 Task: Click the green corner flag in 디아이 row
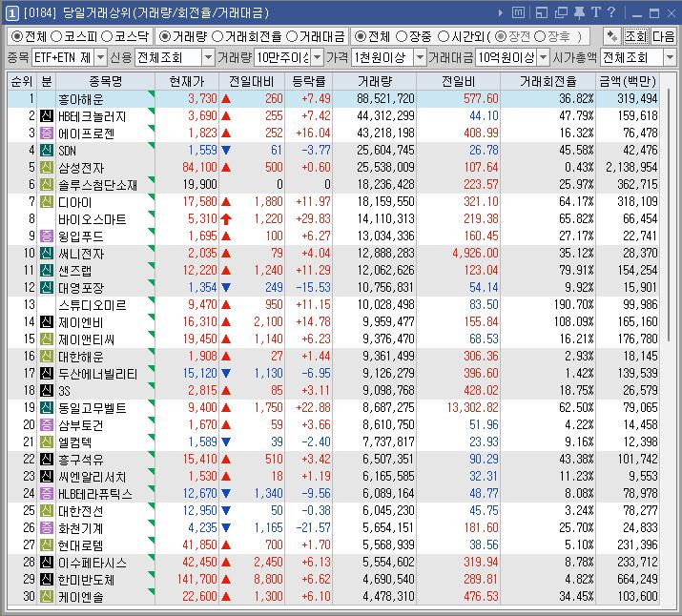pos(151,197)
